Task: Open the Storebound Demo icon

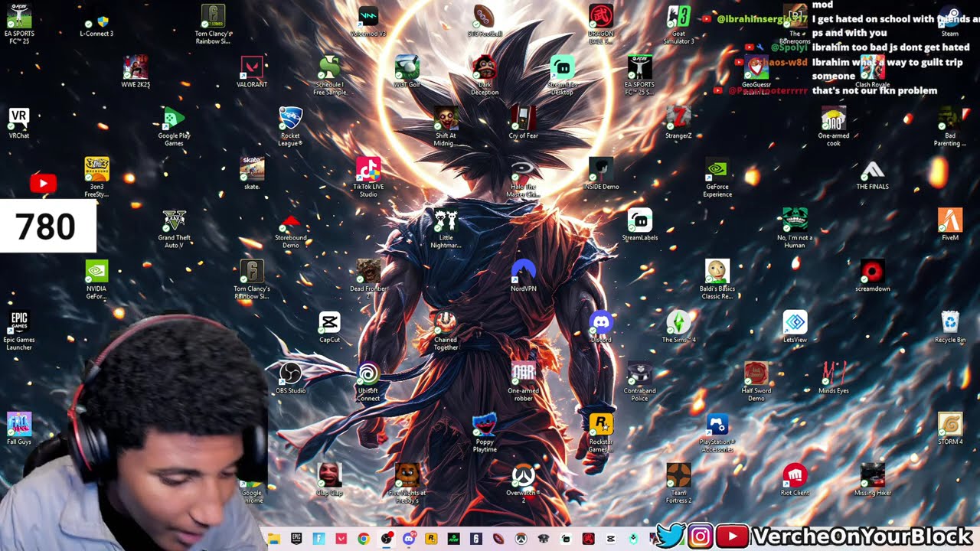Action: tap(290, 229)
